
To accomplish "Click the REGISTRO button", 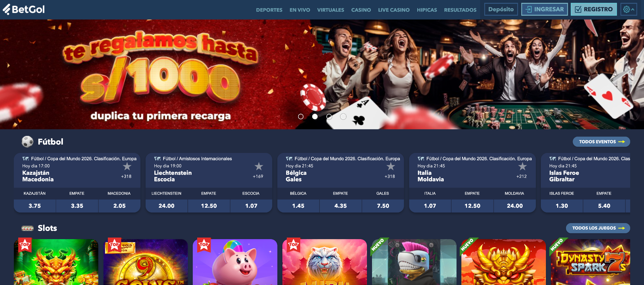I will pos(594,9).
